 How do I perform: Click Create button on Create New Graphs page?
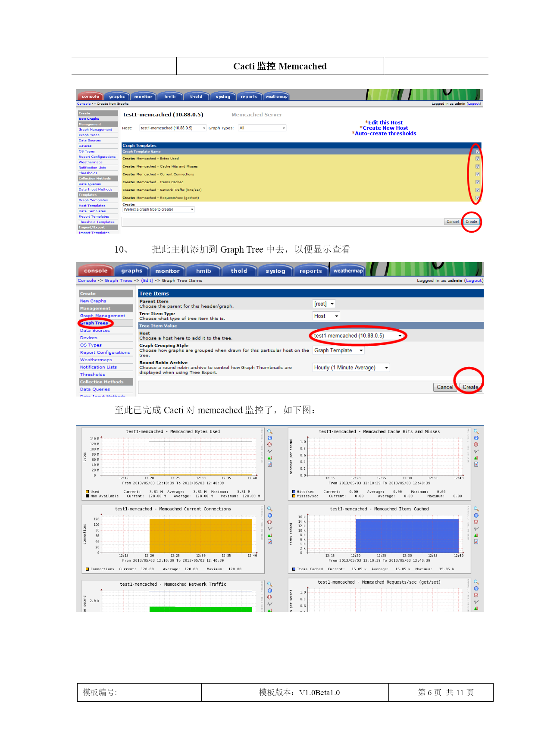[x=471, y=222]
